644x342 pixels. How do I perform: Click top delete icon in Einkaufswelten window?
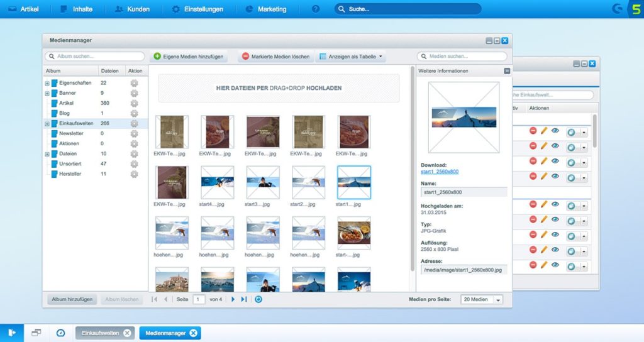(533, 131)
